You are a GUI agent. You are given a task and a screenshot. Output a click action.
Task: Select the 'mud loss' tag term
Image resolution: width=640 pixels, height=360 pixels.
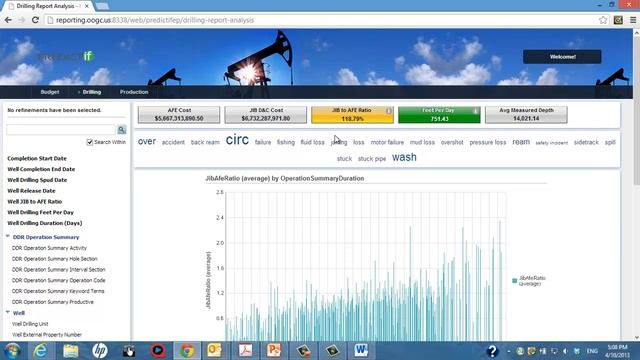coord(422,142)
